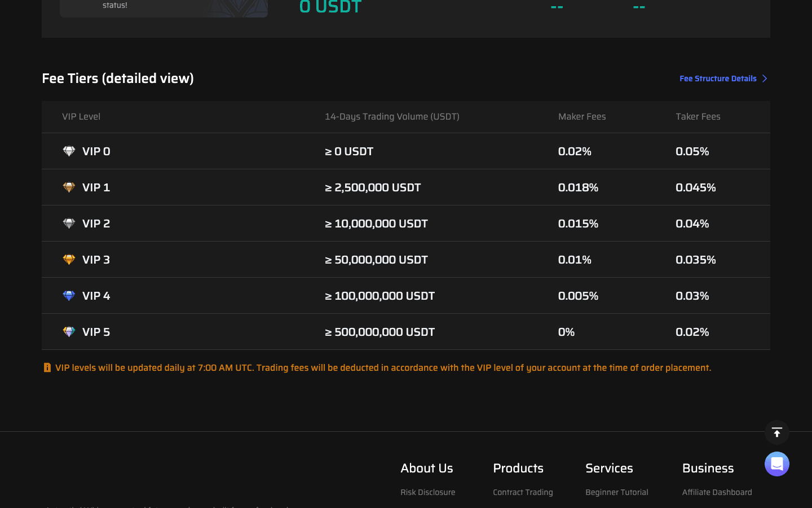The image size is (812, 508).
Task: Click the Maker Fees column header
Action: coord(582,116)
